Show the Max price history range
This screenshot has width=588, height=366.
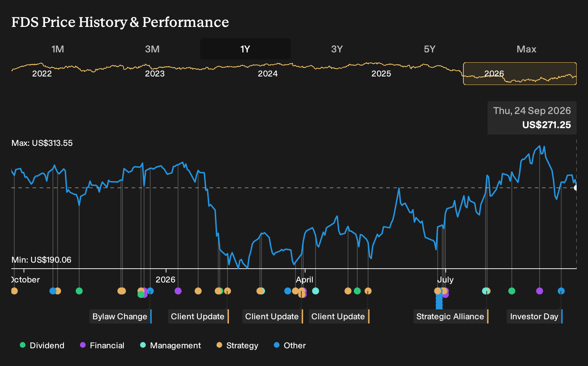pos(526,49)
